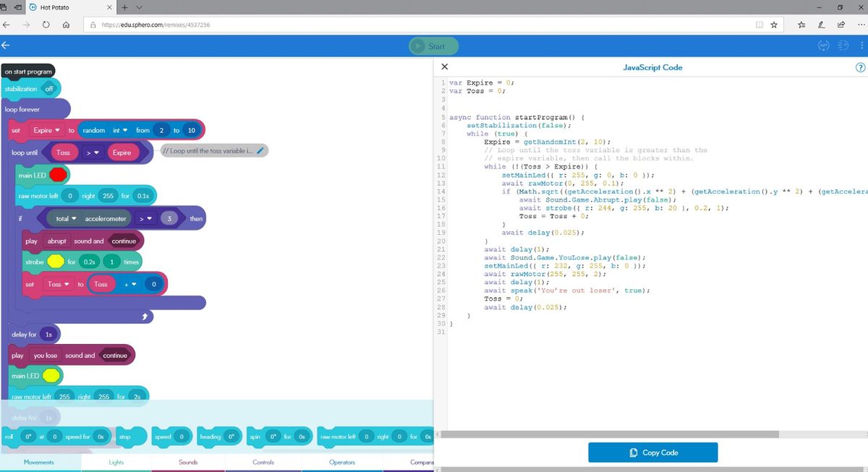Toggle continue on the you lose sound block
Image resolution: width=868 pixels, height=472 pixels.
115,356
